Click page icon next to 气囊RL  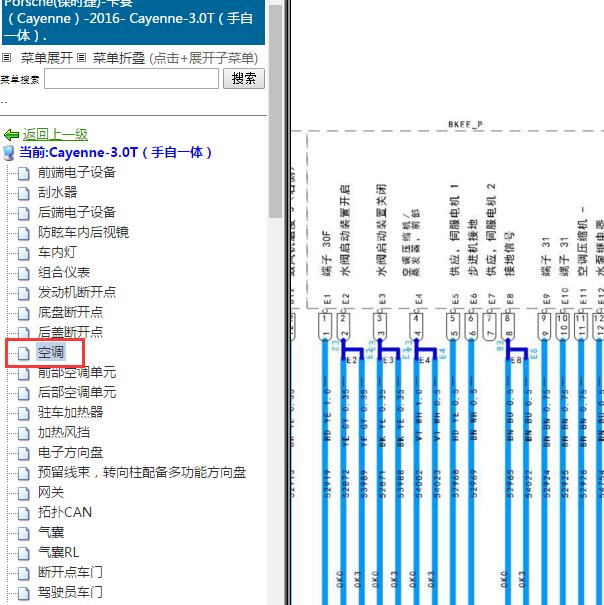[x=24, y=554]
